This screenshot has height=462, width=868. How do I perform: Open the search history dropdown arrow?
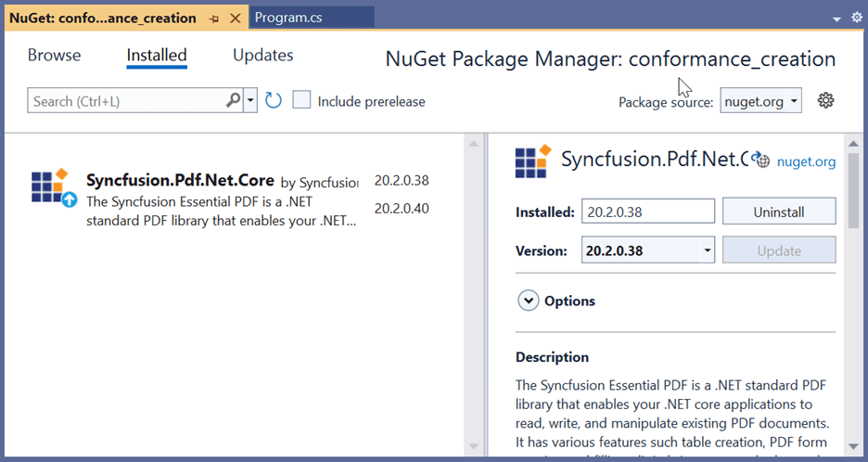(x=250, y=100)
